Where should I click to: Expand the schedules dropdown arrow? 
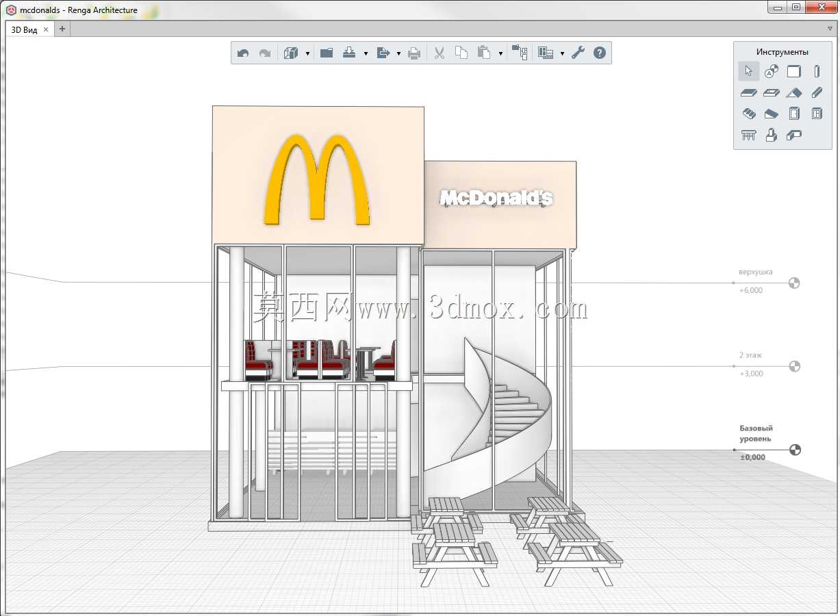562,53
